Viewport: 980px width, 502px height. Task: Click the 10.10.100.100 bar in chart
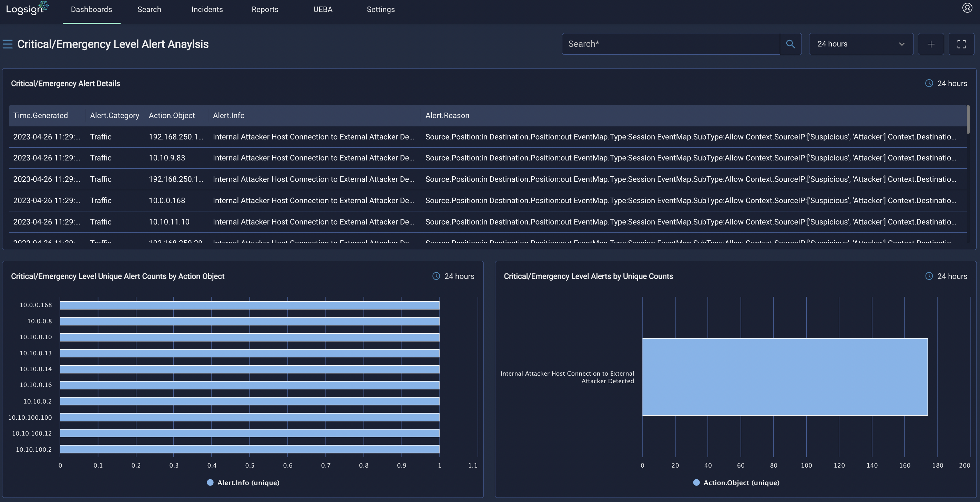pos(249,417)
